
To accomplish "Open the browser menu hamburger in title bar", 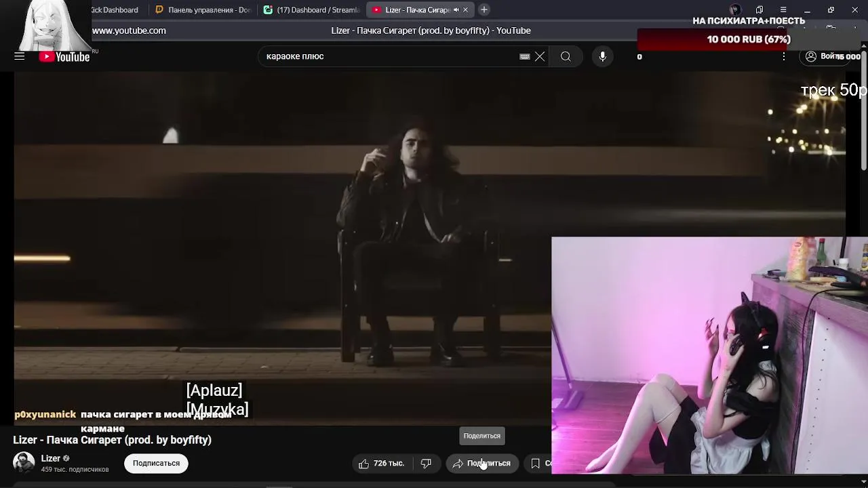I will click(x=783, y=10).
